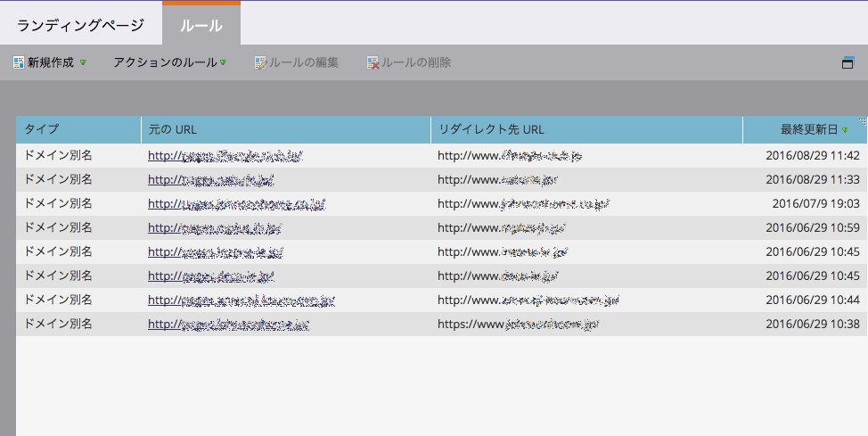Click the redirect URL in 10:44 row
Image resolution: width=868 pixels, height=436 pixels.
click(528, 300)
